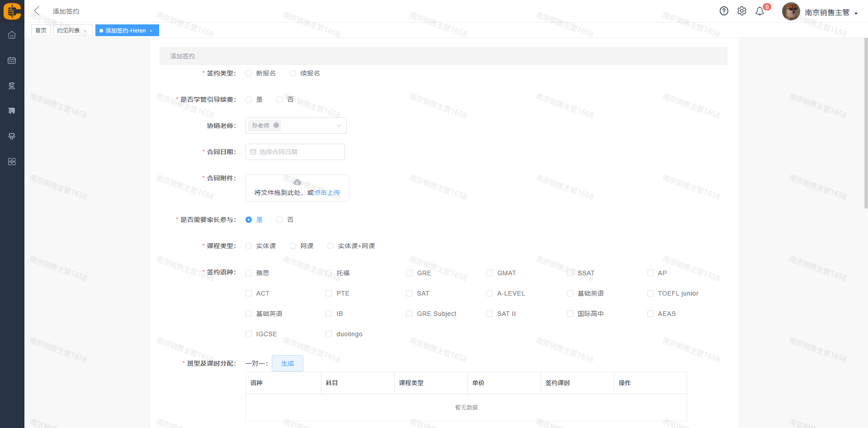The image size is (868, 428).
Task: Open the settings gear icon
Action: (741, 11)
